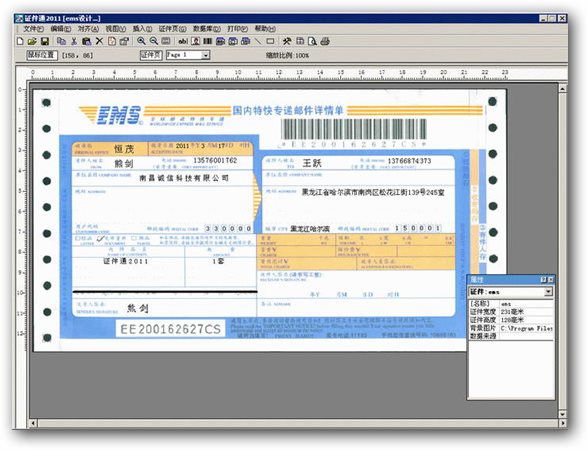Open the 文件 menu
Image resolution: width=588 pixels, height=450 pixels.
(33, 29)
